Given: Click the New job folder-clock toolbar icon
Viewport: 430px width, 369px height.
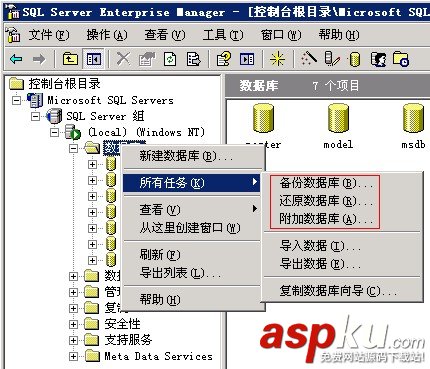Looking at the screenshot, I should coord(401,59).
